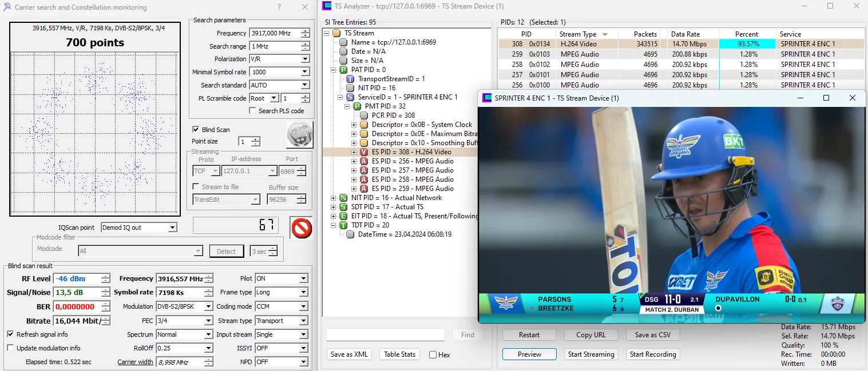Click the ServiceID S icon in tree
868x371 pixels.
coord(350,97)
